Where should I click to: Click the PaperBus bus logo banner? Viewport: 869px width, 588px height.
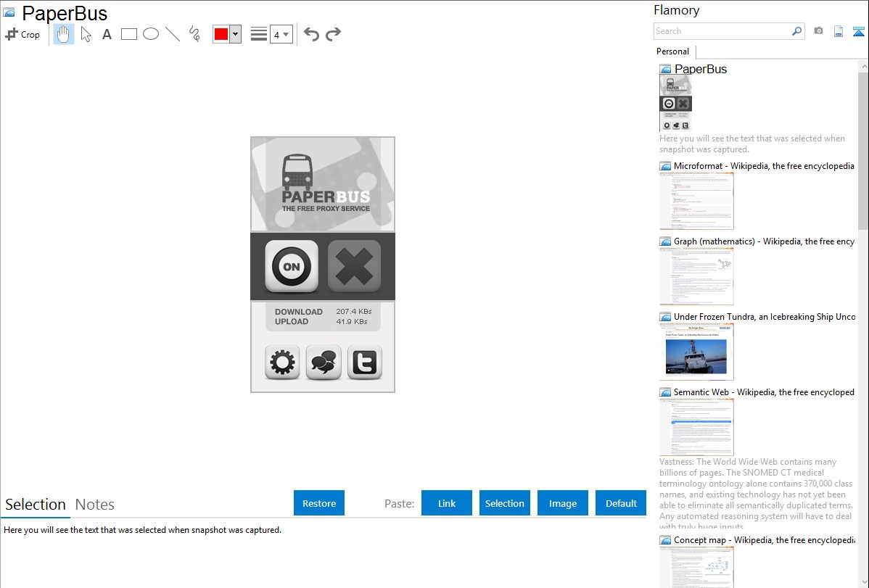click(323, 184)
